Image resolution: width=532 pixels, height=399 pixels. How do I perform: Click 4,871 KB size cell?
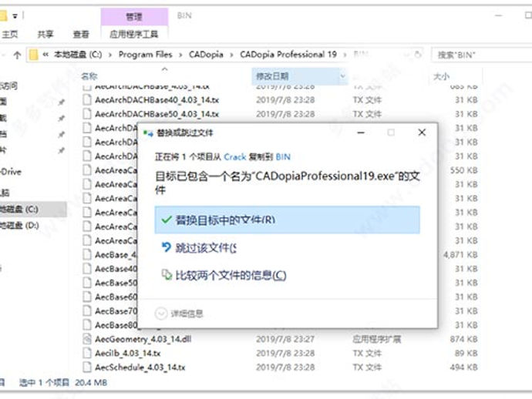pos(460,255)
